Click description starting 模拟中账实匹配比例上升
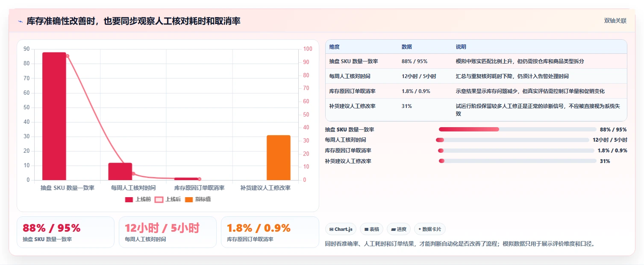 (520, 61)
